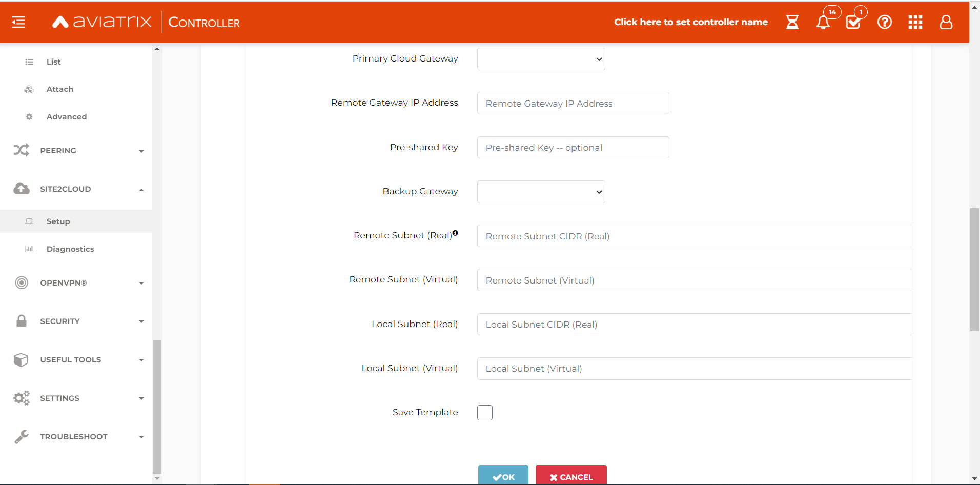Open the Primary Cloud Gateway dropdown
980x485 pixels.
tap(541, 58)
